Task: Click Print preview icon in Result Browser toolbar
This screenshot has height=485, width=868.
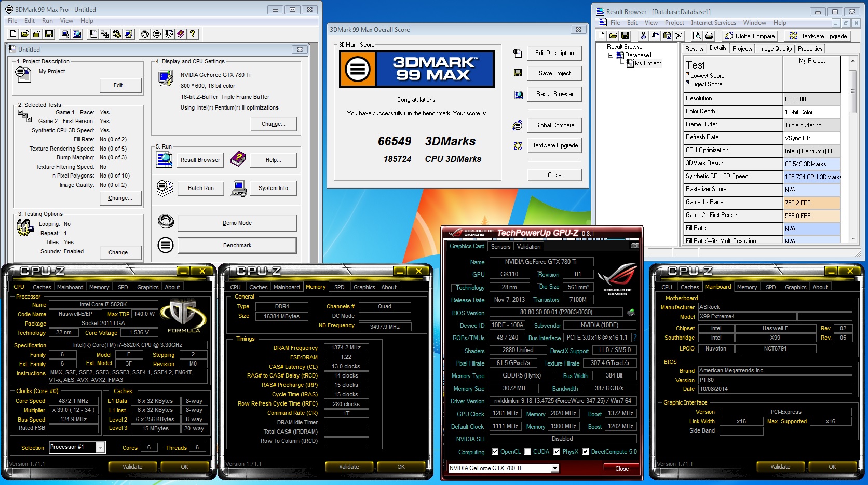Action: pyautogui.click(x=697, y=35)
